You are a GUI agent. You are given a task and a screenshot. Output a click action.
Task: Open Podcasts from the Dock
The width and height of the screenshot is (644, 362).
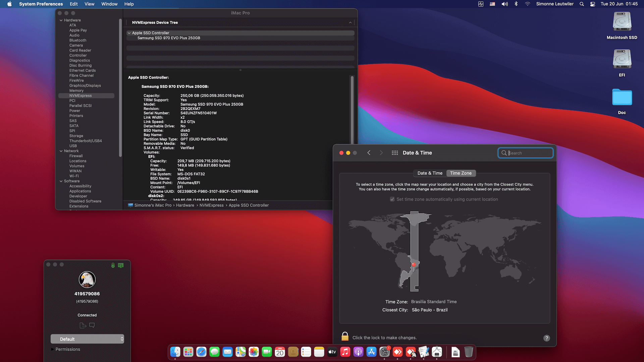pos(358,352)
